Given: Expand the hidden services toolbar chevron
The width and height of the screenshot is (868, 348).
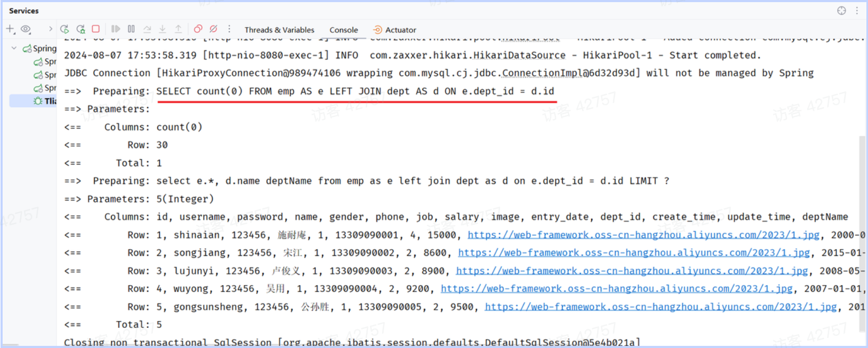Looking at the screenshot, I should [x=50, y=29].
